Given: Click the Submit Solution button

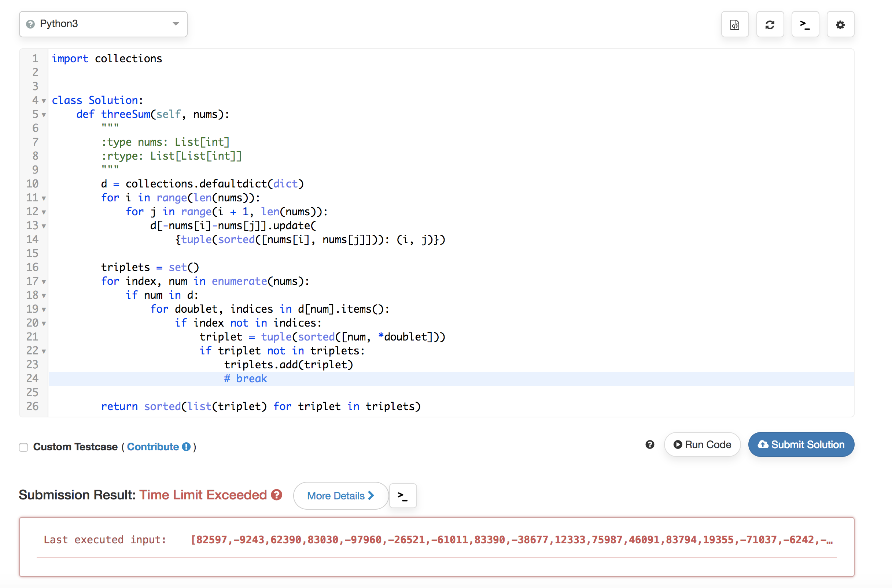Looking at the screenshot, I should pos(801,444).
